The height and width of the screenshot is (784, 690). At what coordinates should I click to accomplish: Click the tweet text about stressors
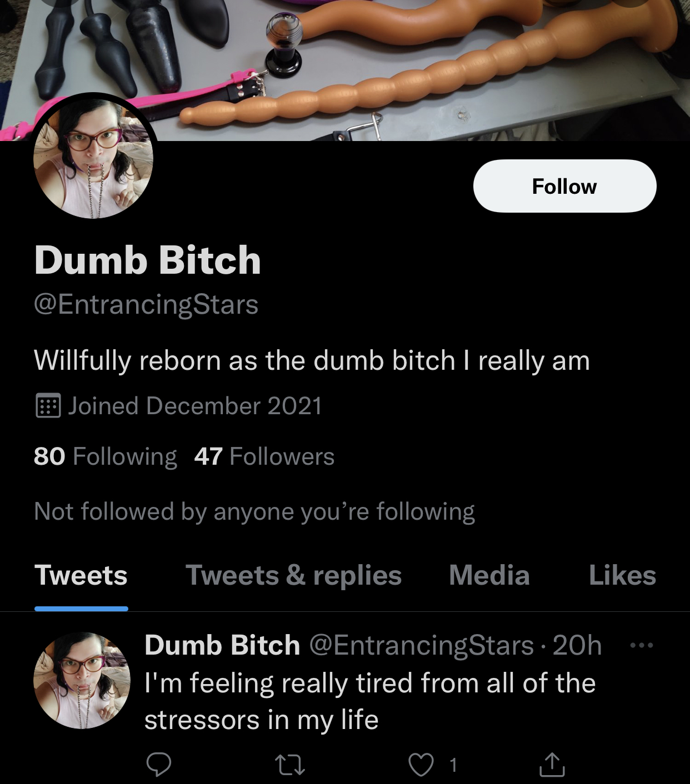pyautogui.click(x=370, y=701)
